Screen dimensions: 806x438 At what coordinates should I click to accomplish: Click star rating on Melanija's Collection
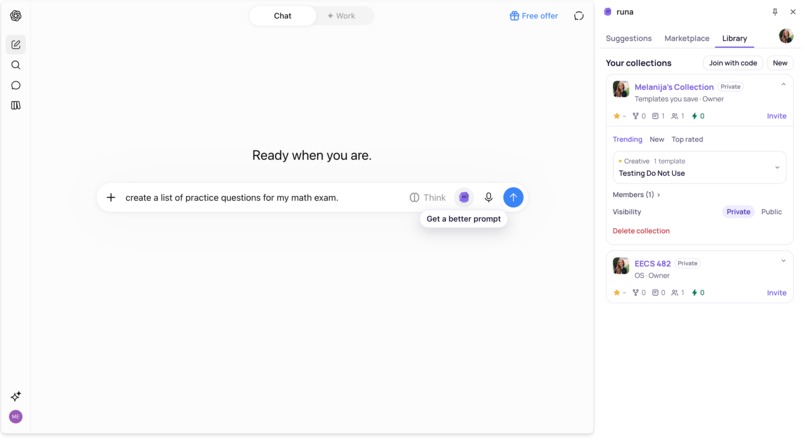click(x=619, y=116)
